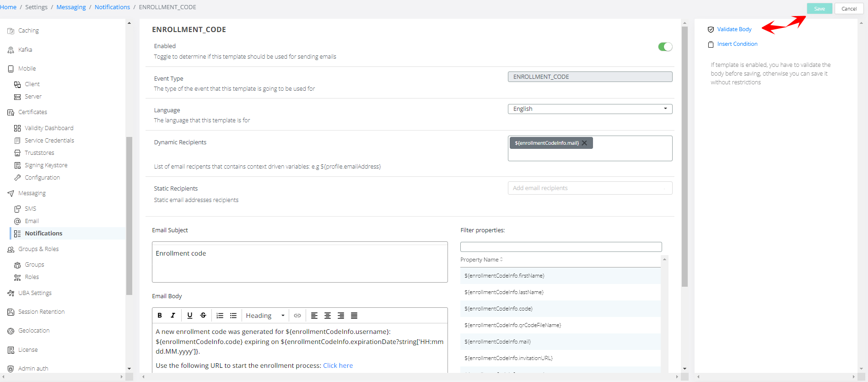Open SMS in Messaging sidebar

pyautogui.click(x=30, y=209)
